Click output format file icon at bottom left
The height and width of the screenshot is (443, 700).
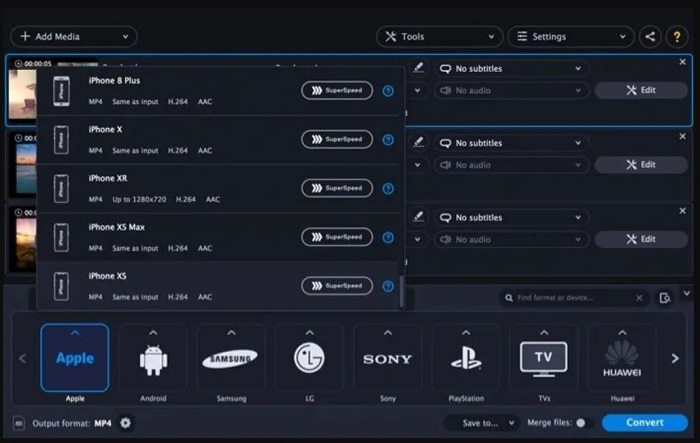(19, 422)
